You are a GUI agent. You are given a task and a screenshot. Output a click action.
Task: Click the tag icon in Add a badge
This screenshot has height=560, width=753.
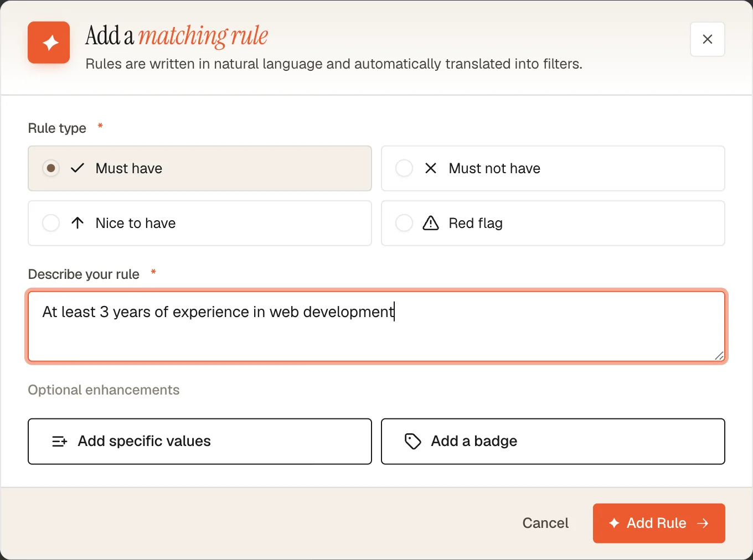tap(413, 441)
